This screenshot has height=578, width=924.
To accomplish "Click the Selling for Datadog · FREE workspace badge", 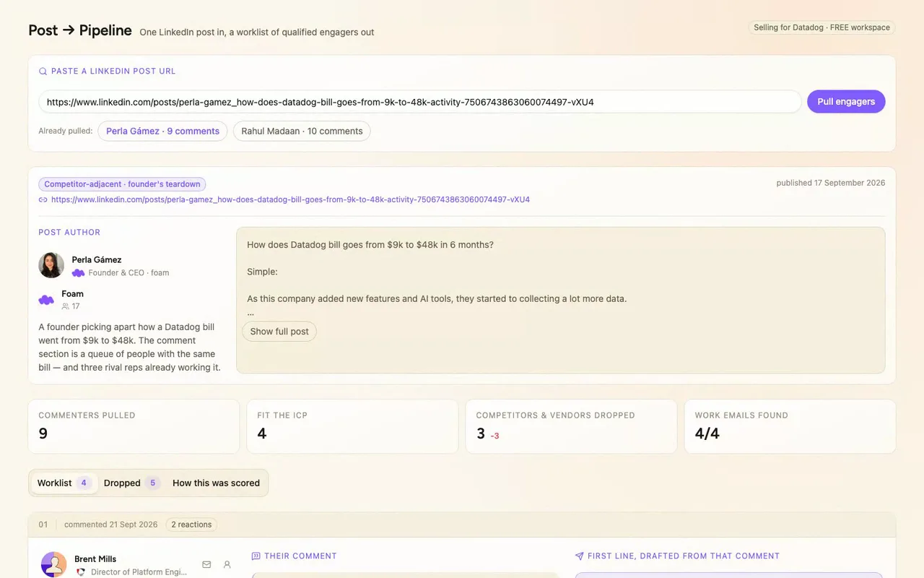I will point(821,27).
